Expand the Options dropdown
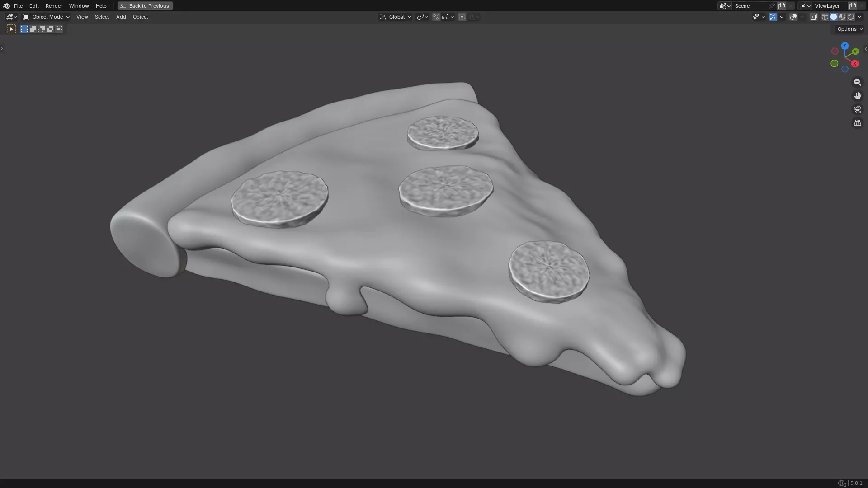The image size is (868, 488). 849,29
